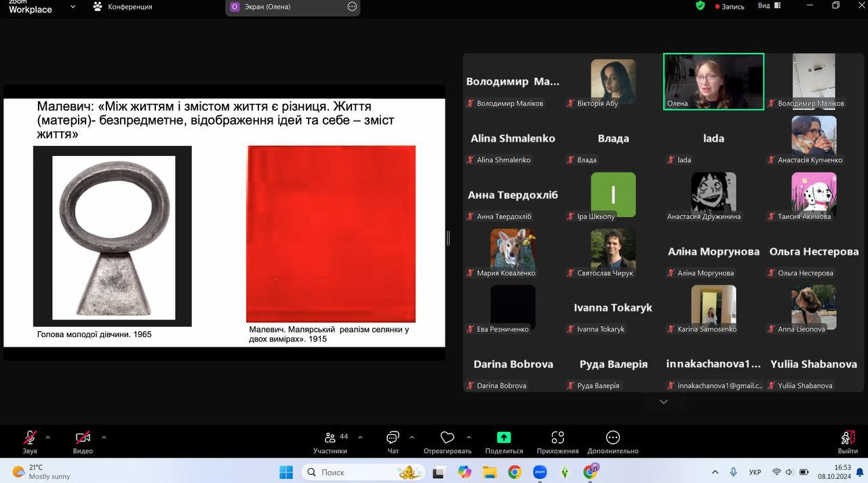Select Анастасія Купченко's video tile
This screenshot has height=483, width=868.
coord(814,138)
